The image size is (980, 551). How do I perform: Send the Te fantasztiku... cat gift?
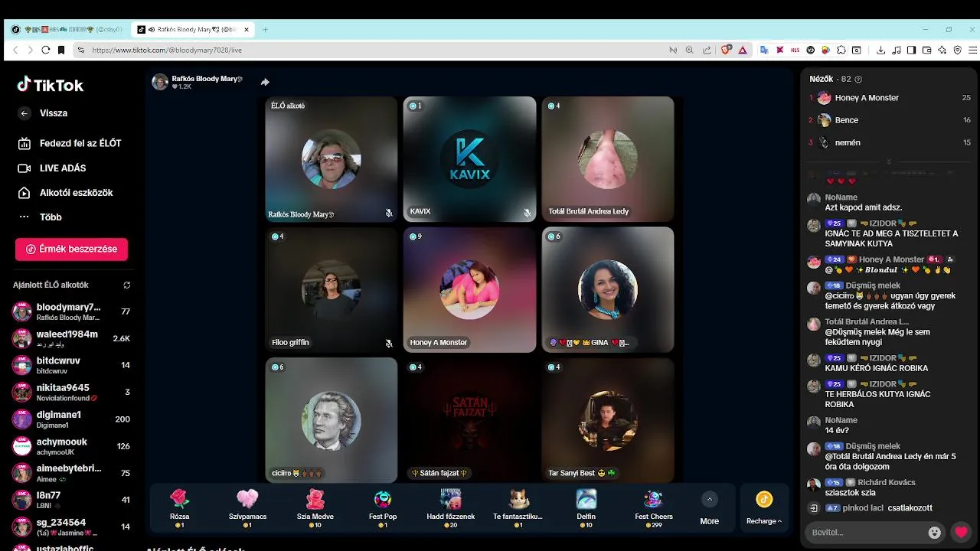pos(518,509)
